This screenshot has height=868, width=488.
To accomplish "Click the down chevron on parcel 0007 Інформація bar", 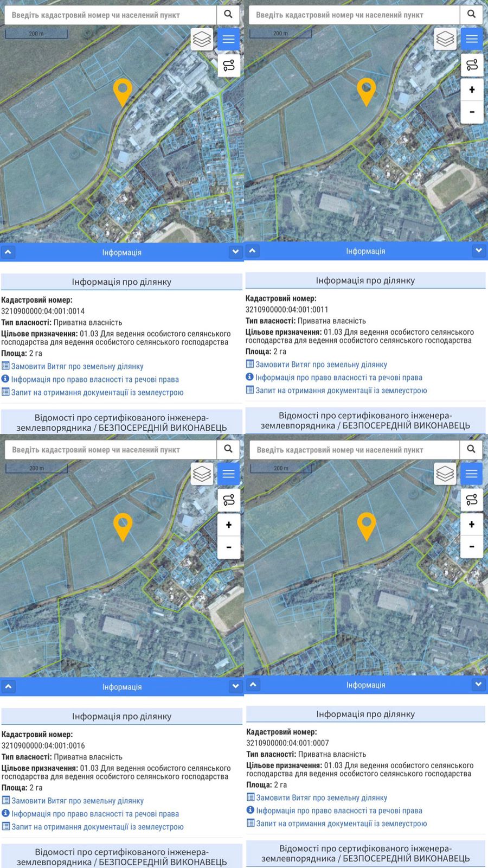I will click(478, 685).
